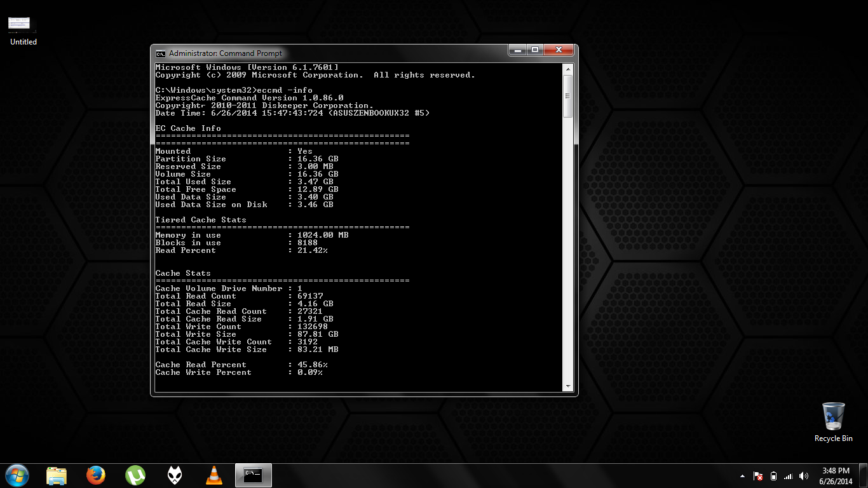The image size is (868, 488).
Task: Open uTorrent from the taskbar
Action: (x=135, y=475)
